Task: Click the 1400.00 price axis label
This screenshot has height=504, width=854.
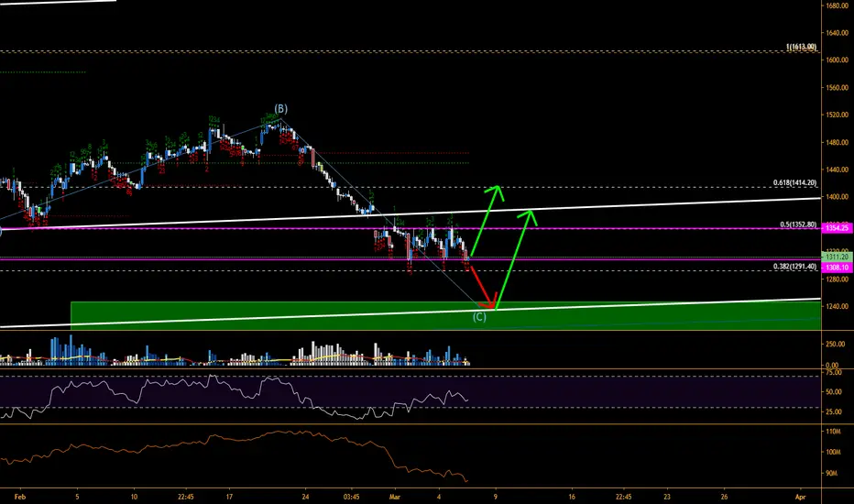Action: click(838, 197)
